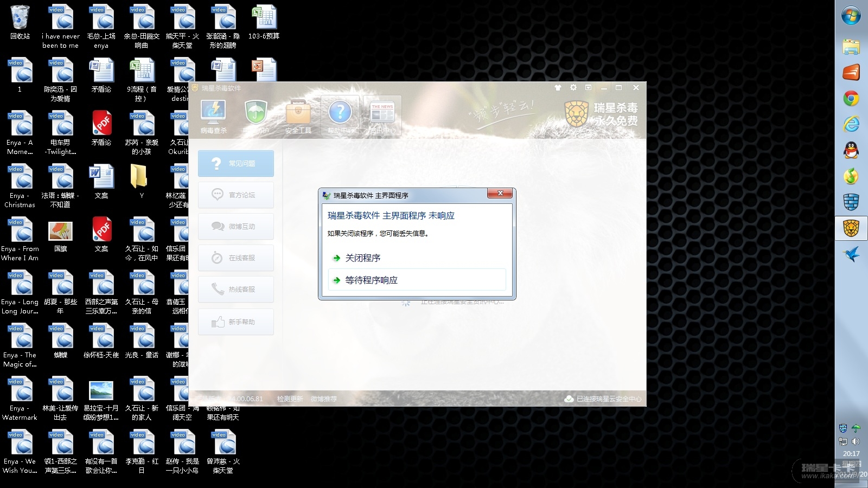This screenshot has height=488, width=868.
Task: Open the blue bird app on the taskbar
Action: tap(851, 254)
